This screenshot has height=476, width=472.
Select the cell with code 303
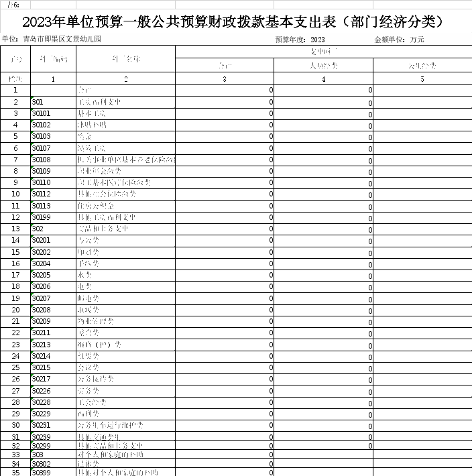tap(53, 454)
